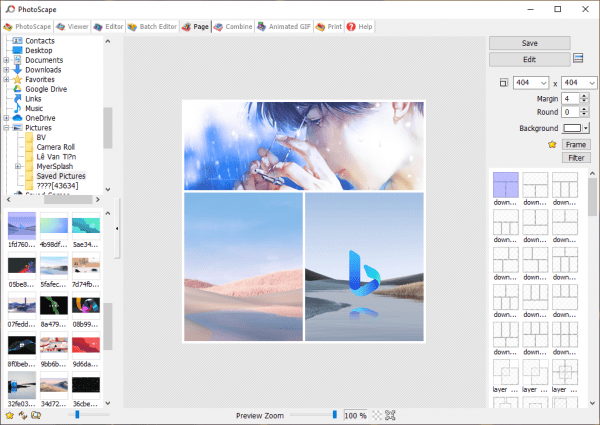Expand the Favorites tree node
This screenshot has height=425, width=600.
6,79
